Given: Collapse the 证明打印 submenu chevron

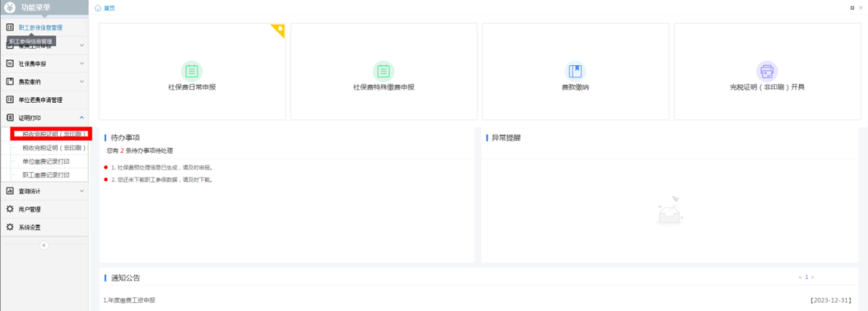Looking at the screenshot, I should pos(81,118).
